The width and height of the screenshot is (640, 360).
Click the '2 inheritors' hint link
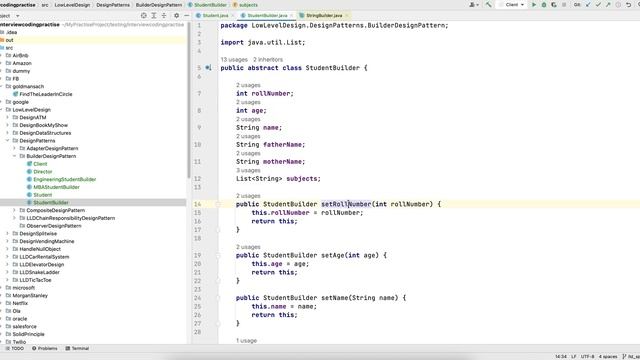268,60
